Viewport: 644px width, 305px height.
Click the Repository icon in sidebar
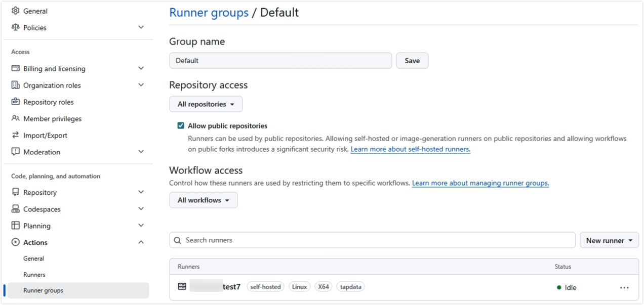[x=16, y=192]
